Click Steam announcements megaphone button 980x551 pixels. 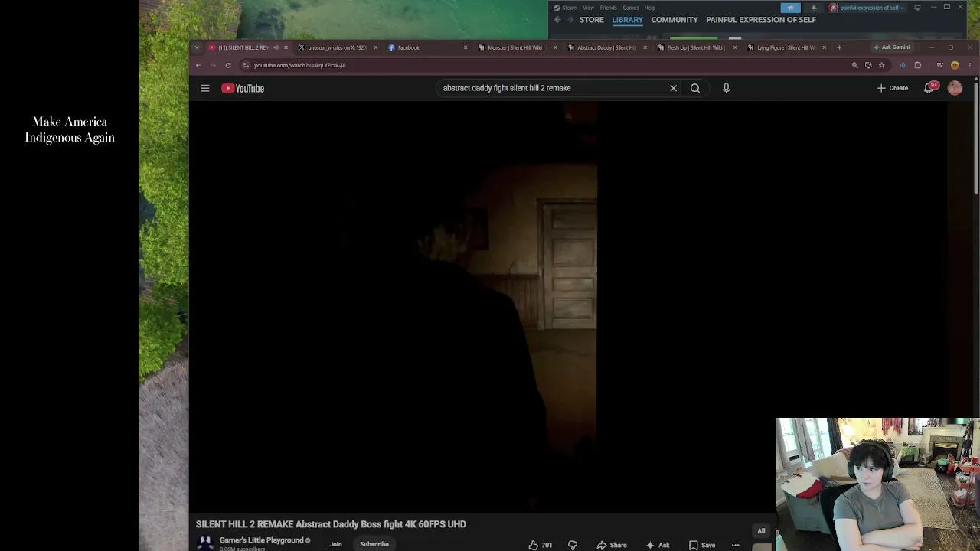pyautogui.click(x=791, y=8)
